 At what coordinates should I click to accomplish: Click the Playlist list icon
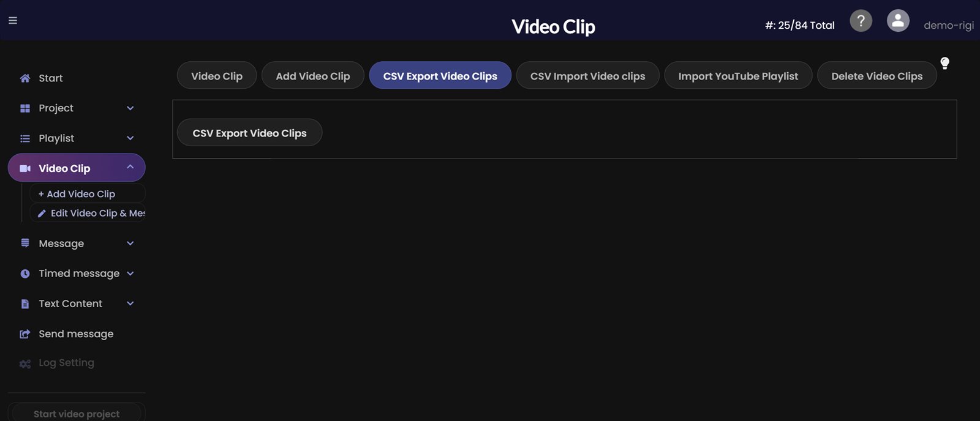pyautogui.click(x=25, y=139)
